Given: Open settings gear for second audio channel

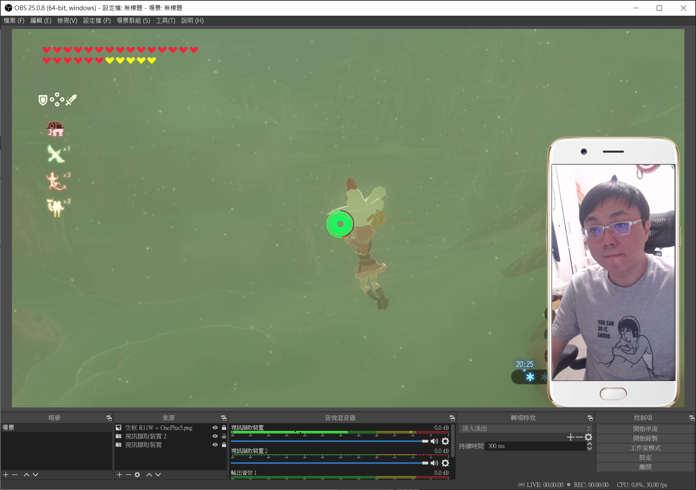Looking at the screenshot, I should (445, 463).
